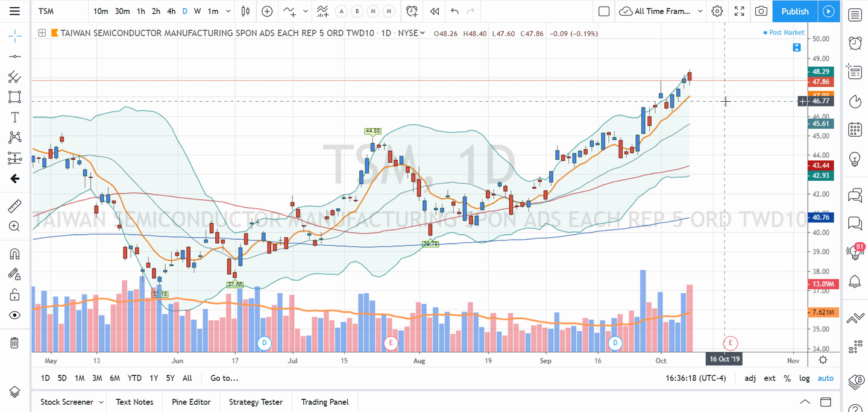Viewport: 868px width, 412px height.
Task: Open chart settings gear icon
Action: pos(717,11)
